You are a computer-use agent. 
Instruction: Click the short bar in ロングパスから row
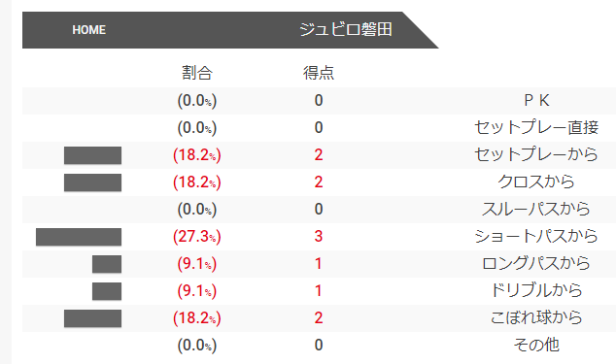point(107,264)
